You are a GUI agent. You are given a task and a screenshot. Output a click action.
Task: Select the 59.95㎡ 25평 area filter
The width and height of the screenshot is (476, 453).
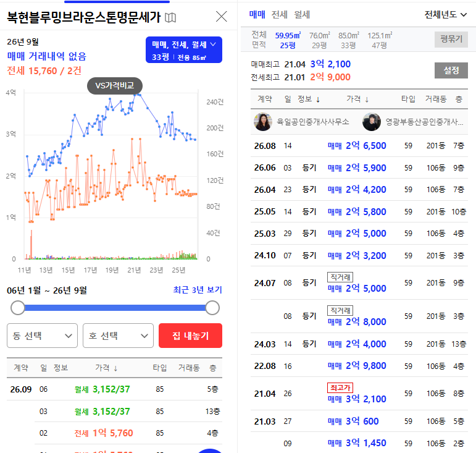288,40
